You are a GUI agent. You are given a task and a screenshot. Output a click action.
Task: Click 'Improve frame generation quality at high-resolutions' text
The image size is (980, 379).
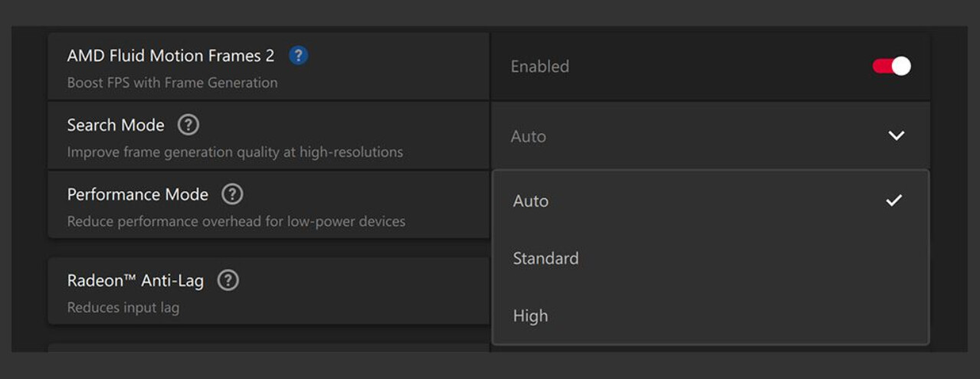235,152
